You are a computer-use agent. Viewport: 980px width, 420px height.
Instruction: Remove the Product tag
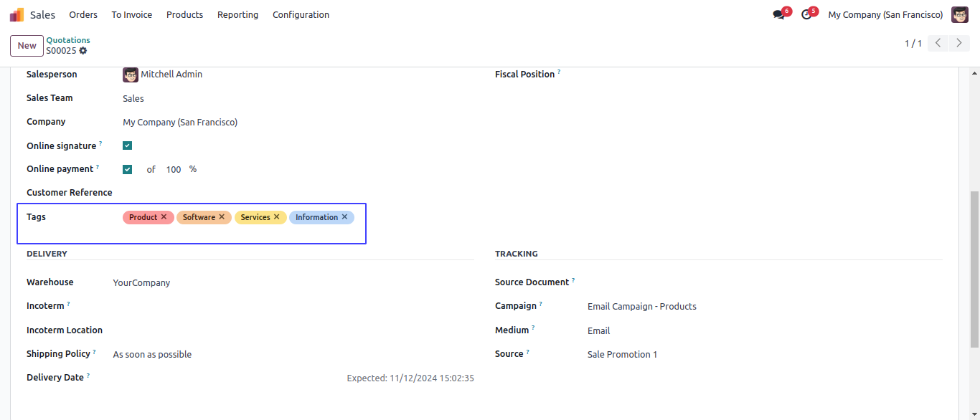point(164,217)
